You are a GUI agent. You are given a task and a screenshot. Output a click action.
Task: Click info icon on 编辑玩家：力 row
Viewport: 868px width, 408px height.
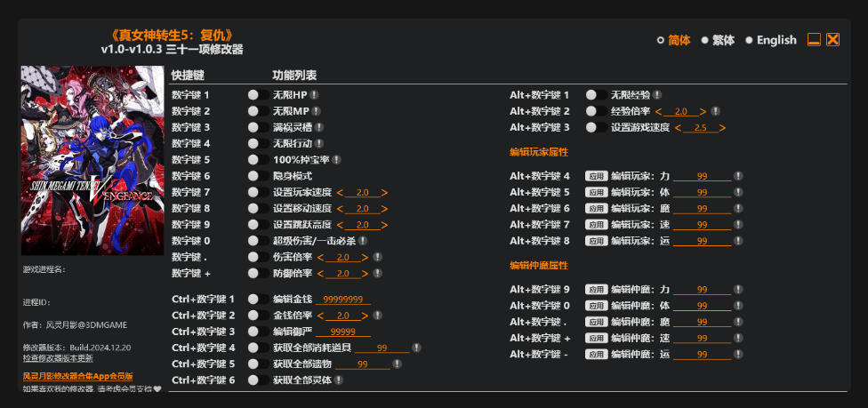pos(738,176)
